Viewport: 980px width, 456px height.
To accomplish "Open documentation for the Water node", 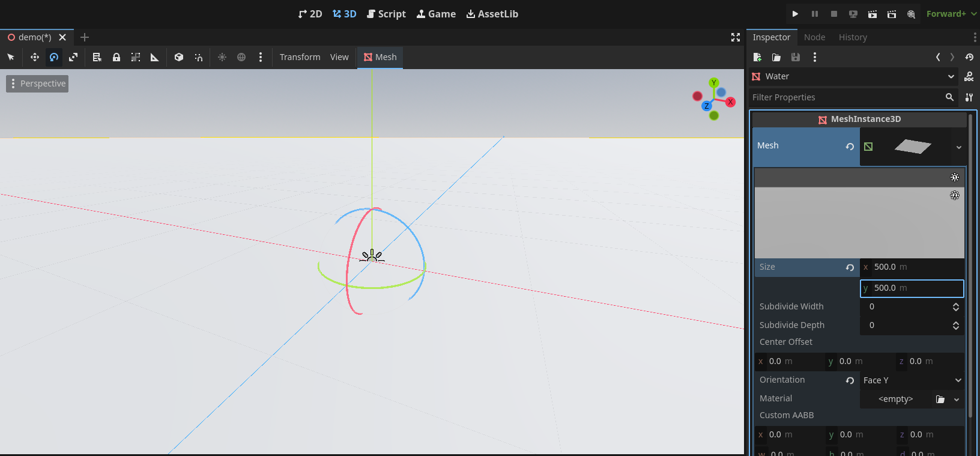I will click(969, 76).
